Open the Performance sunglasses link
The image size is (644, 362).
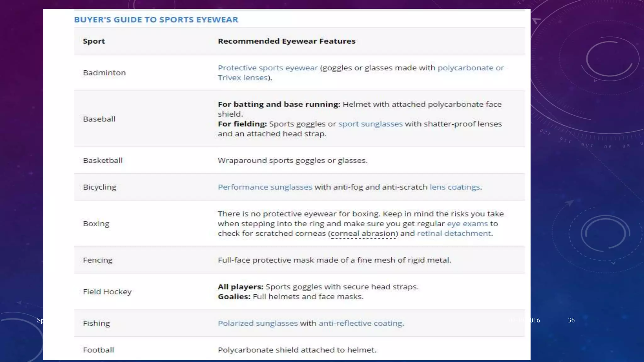(x=265, y=187)
